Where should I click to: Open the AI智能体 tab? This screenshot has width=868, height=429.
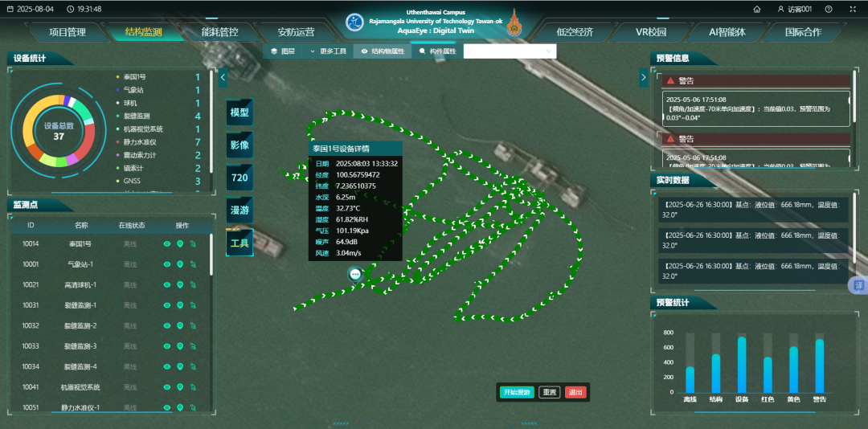(727, 33)
